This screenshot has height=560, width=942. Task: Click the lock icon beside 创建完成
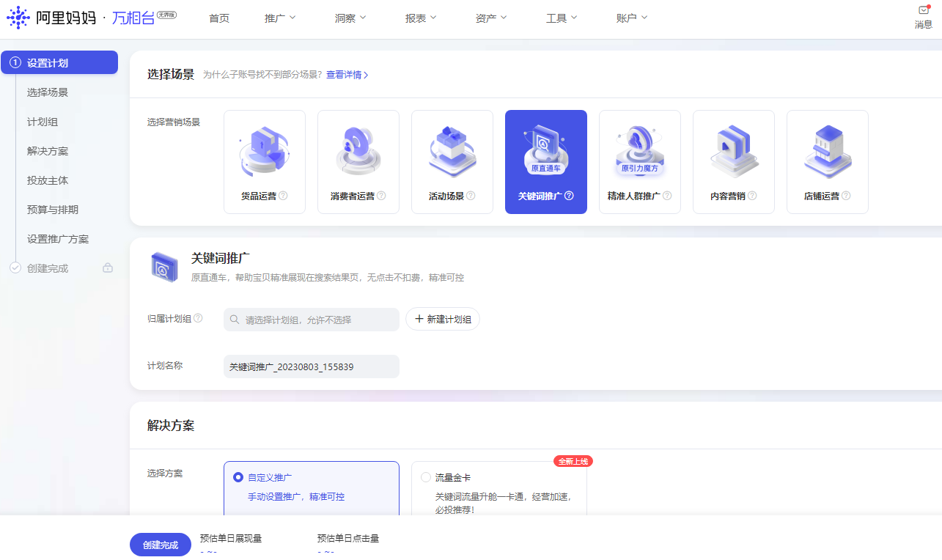108,268
